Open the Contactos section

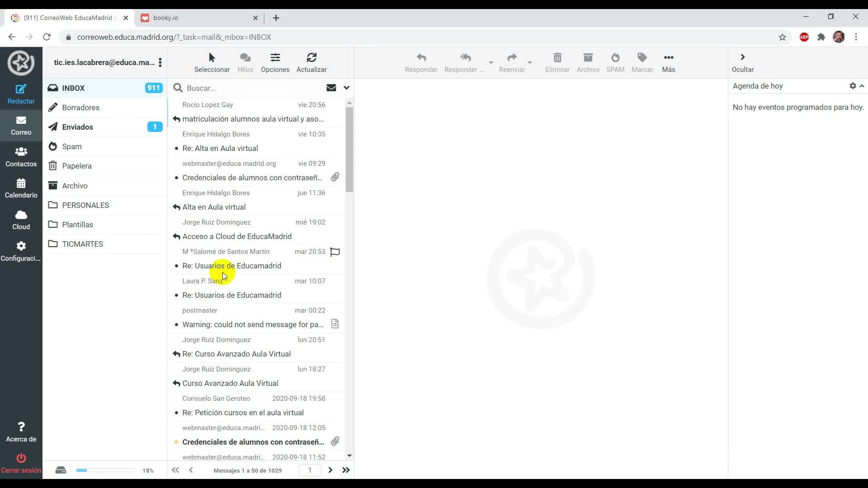21,157
